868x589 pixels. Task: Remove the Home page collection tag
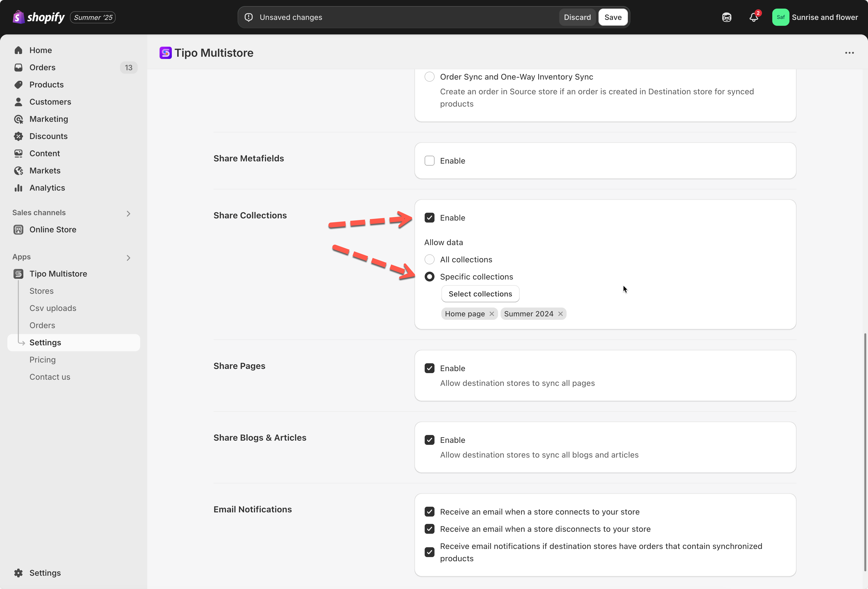point(491,314)
